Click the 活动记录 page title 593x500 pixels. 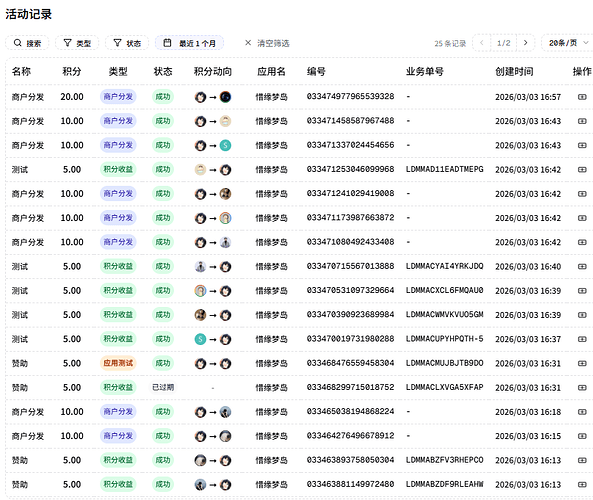click(x=28, y=14)
